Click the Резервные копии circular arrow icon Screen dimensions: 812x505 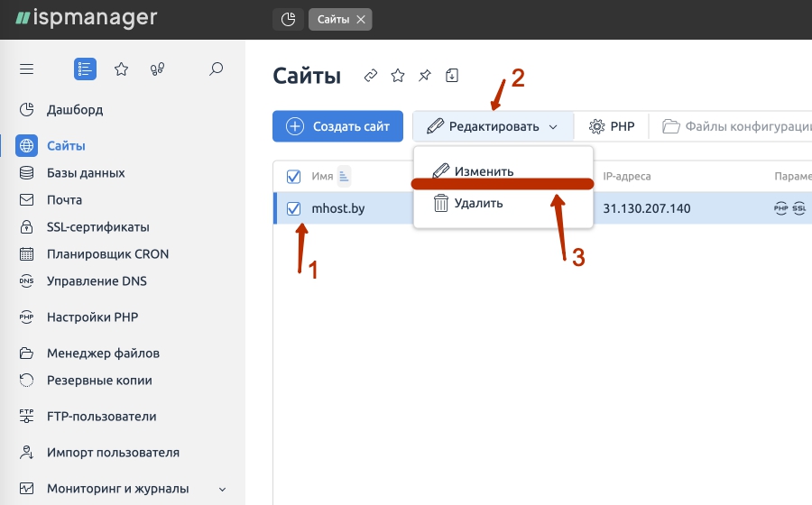pos(26,381)
